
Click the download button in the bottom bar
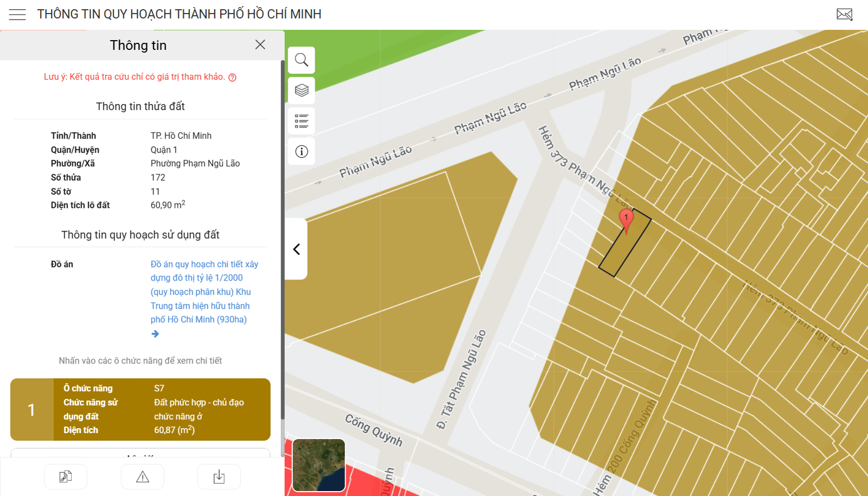pyautogui.click(x=219, y=477)
